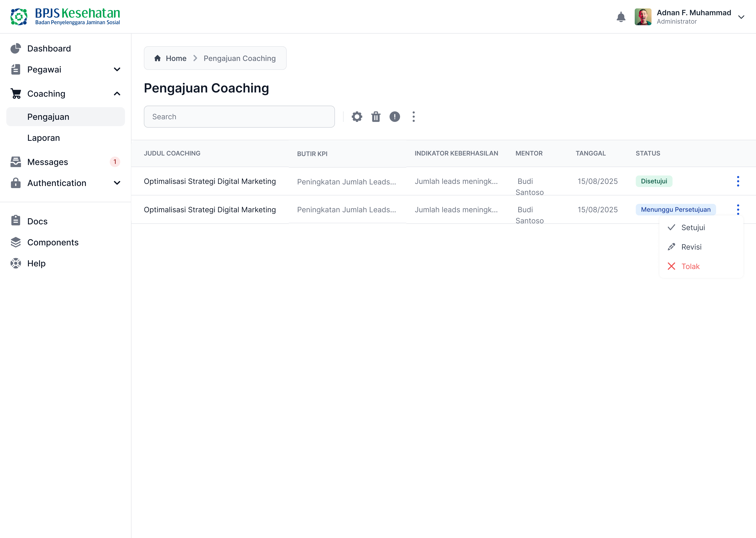Click the Search input field
The height and width of the screenshot is (538, 756).
click(x=239, y=117)
